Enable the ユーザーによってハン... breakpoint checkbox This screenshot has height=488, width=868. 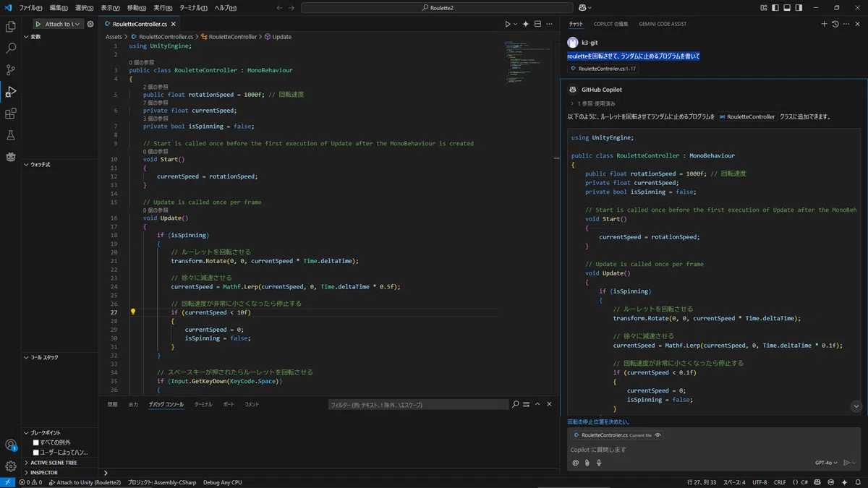[36, 452]
